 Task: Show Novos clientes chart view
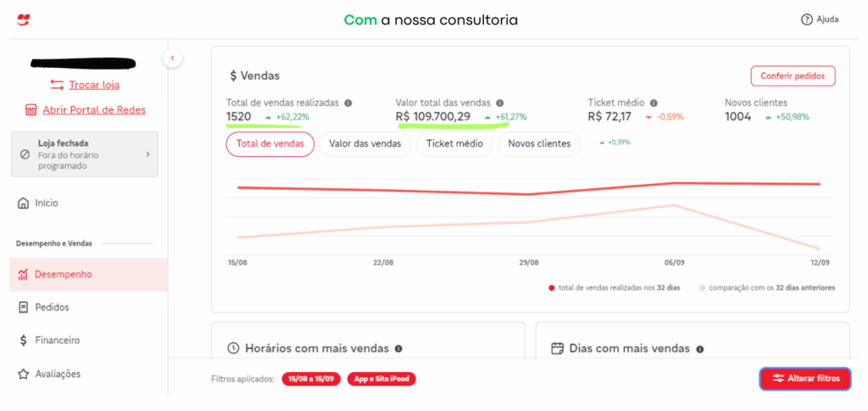[x=539, y=144]
